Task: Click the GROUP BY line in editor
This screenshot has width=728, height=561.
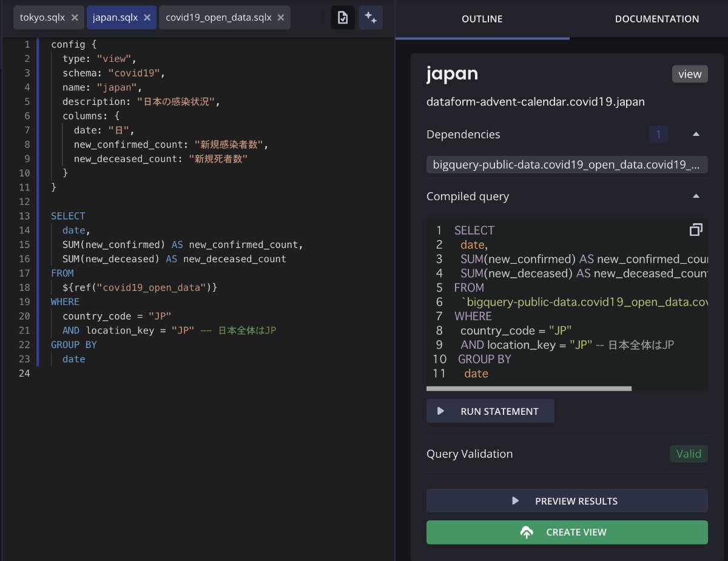Action: click(x=74, y=344)
